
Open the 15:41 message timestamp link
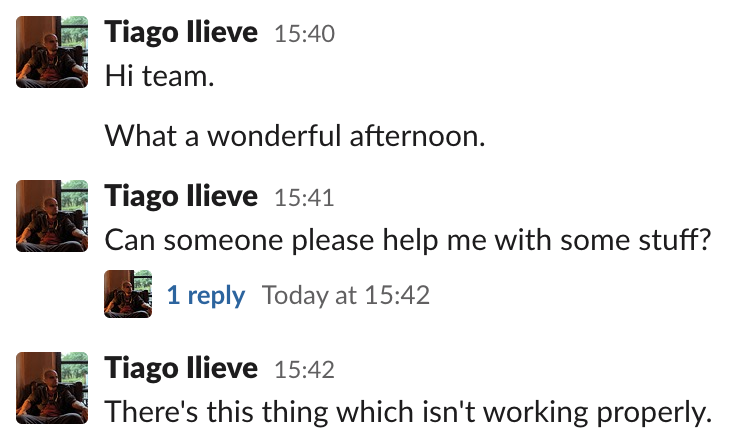(x=304, y=197)
